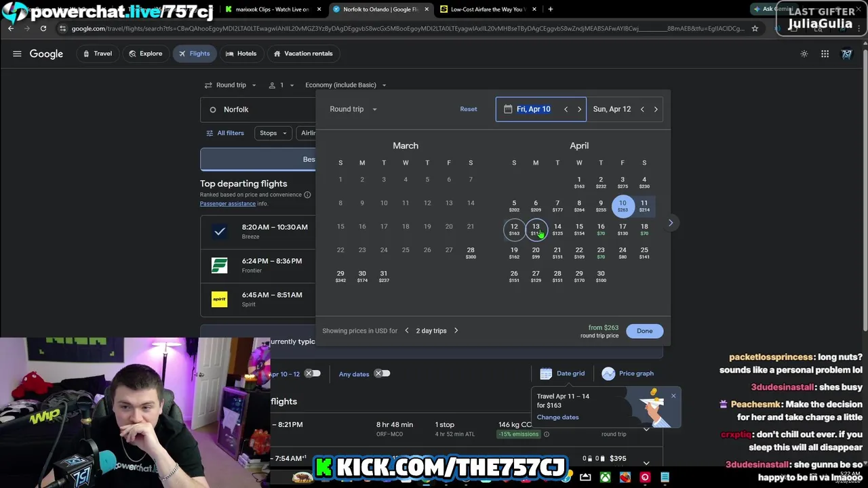Toggle the Any dates tracking switch

382,373
